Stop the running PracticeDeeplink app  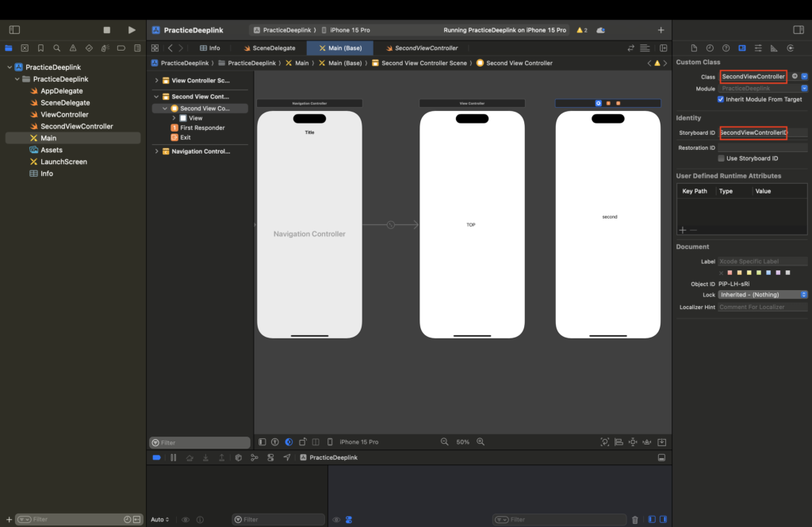pos(107,30)
